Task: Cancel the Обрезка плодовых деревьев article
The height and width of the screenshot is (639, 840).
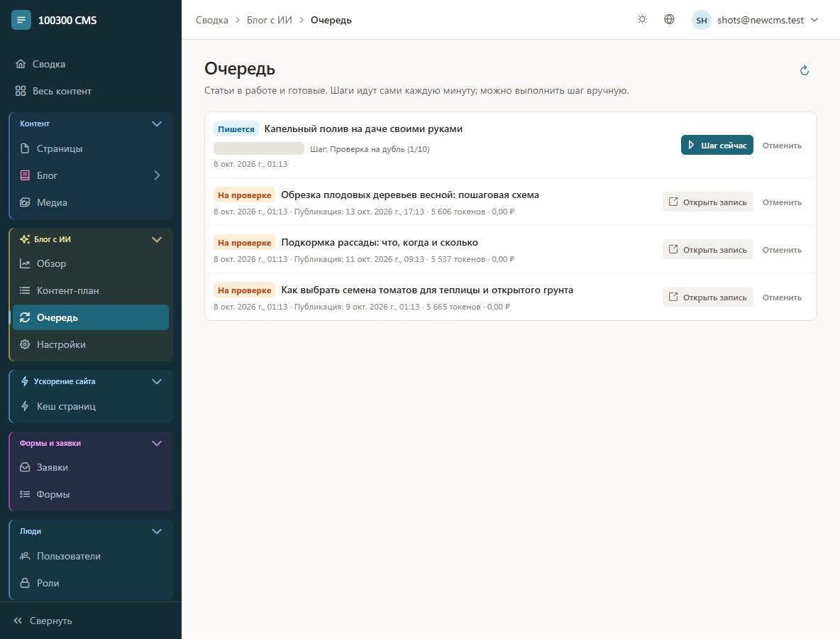Action: pos(782,202)
